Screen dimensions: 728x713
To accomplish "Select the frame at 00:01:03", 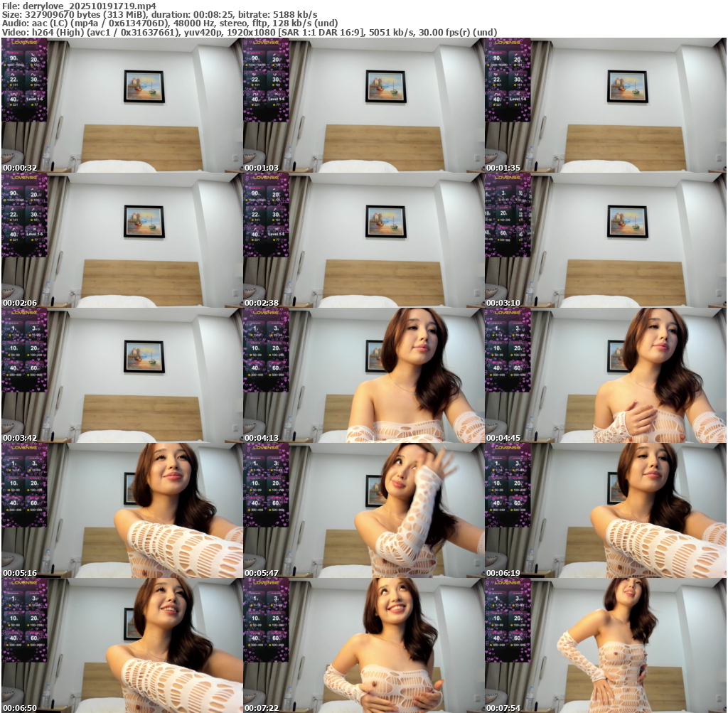I will pos(363,105).
